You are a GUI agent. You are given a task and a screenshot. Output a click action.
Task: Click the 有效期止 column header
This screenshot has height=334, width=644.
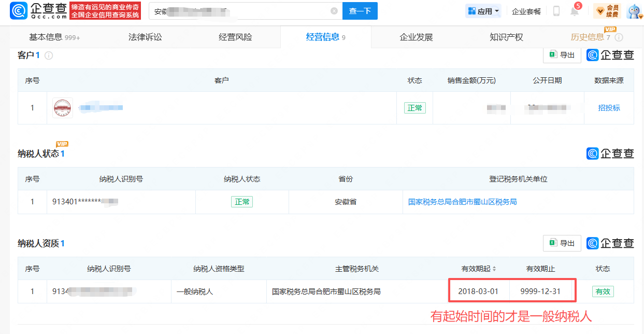pos(541,269)
